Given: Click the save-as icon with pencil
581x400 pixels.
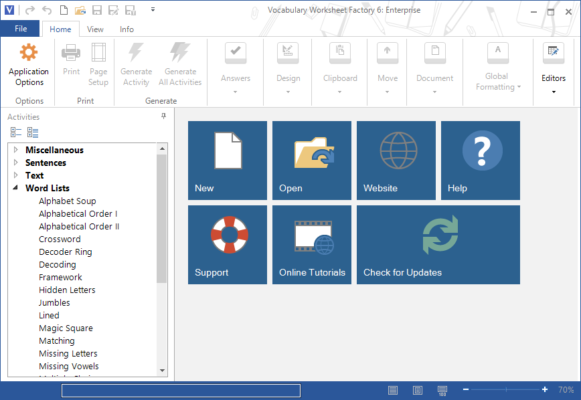Looking at the screenshot, I should 113,10.
